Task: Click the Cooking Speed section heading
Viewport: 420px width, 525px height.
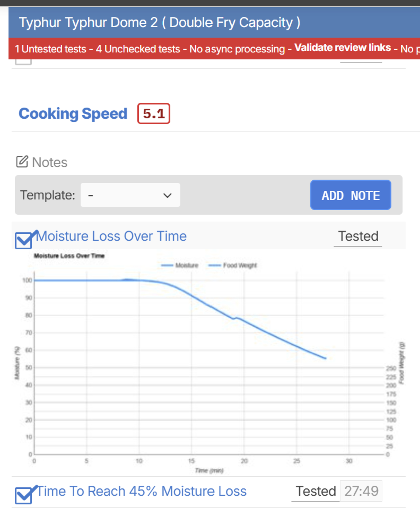Action: 73,113
